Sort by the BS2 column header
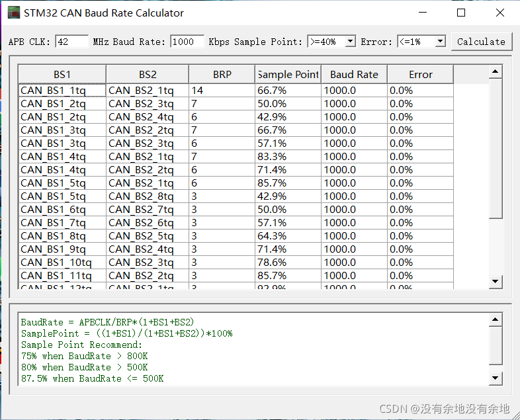This screenshot has width=520, height=420. (x=148, y=74)
